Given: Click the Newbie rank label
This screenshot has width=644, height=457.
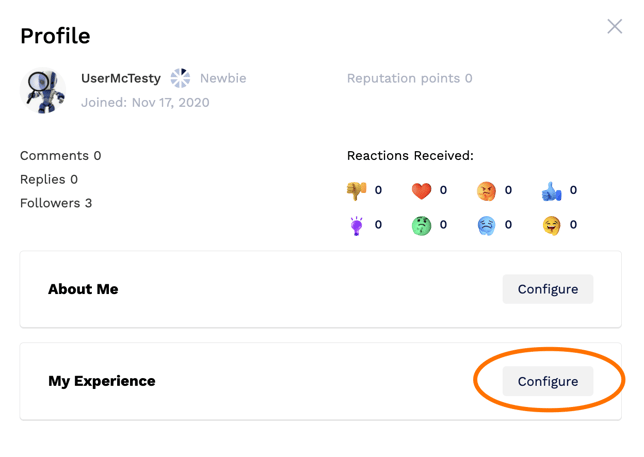Looking at the screenshot, I should tap(223, 78).
